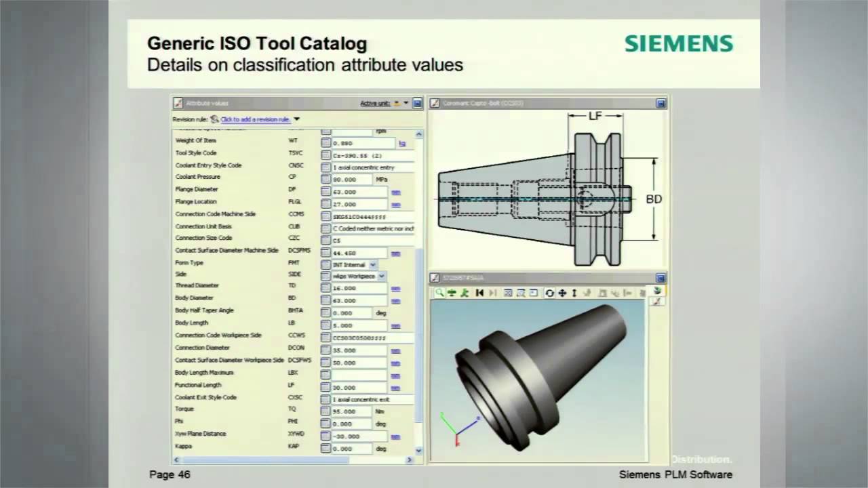Click the Tool Style Code field icon
Image resolution: width=868 pixels, height=488 pixels.
325,155
